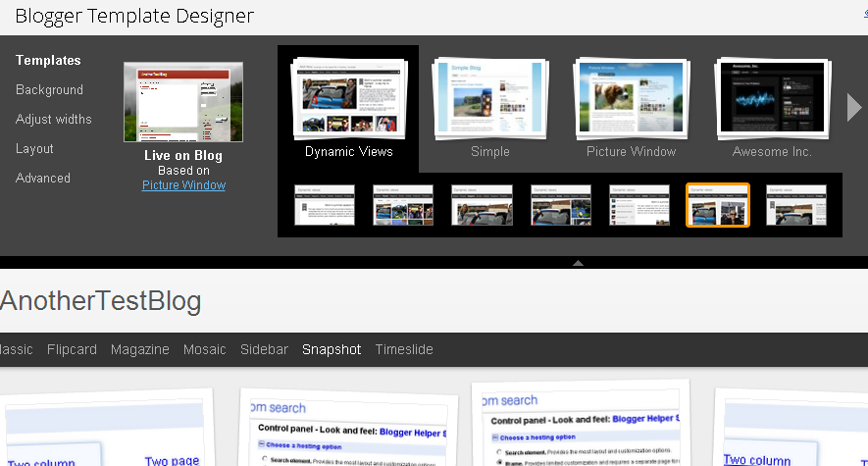Select the first Dynamic Views variant thumbnail

click(325, 205)
